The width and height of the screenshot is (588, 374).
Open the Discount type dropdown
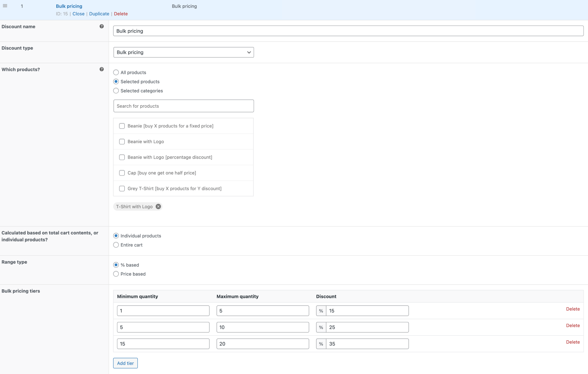[183, 52]
